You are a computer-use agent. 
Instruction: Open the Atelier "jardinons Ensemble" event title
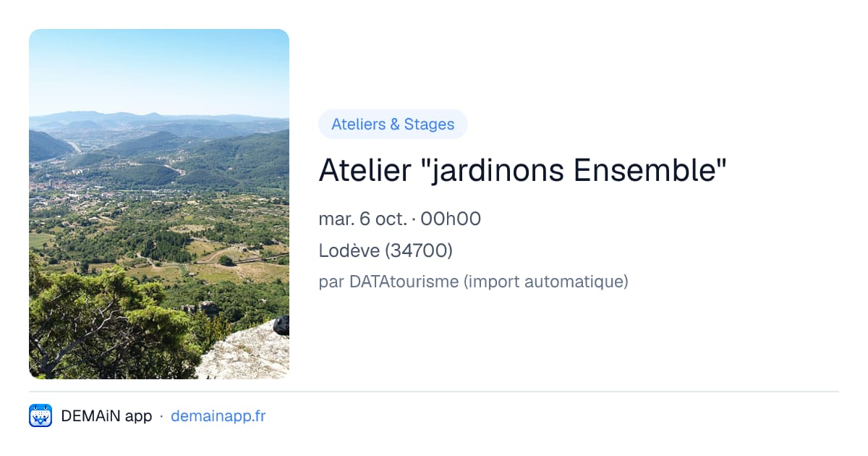(522, 171)
